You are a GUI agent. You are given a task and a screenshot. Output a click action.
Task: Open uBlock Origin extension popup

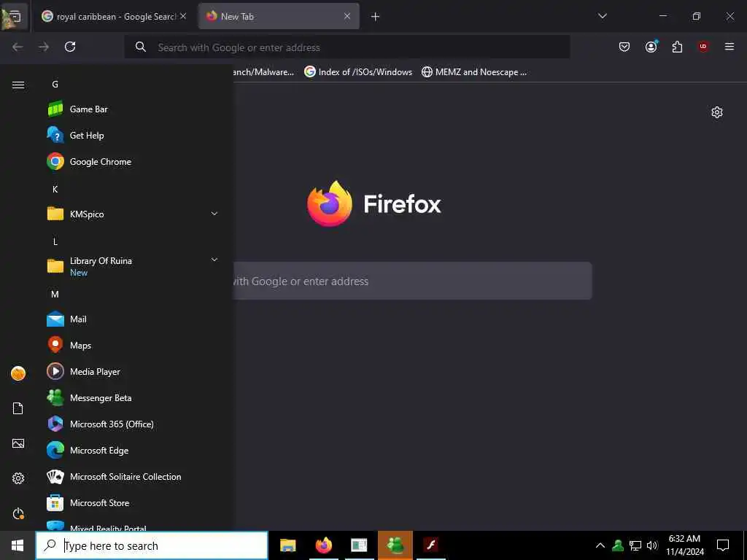point(703,47)
